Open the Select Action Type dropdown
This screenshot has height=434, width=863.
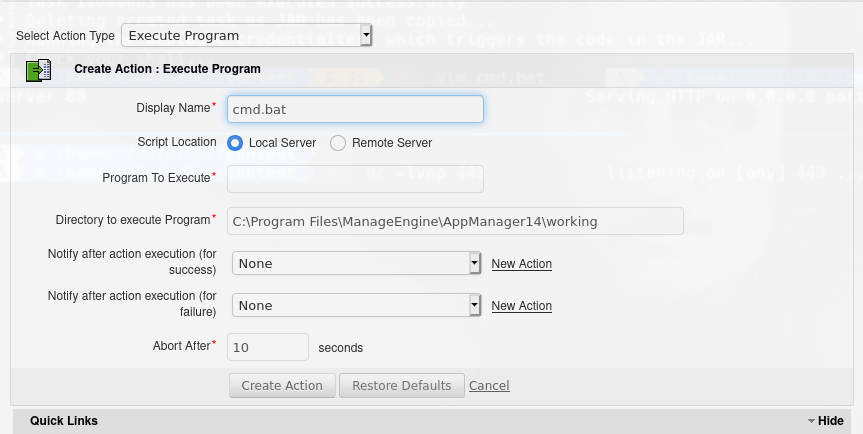[246, 36]
